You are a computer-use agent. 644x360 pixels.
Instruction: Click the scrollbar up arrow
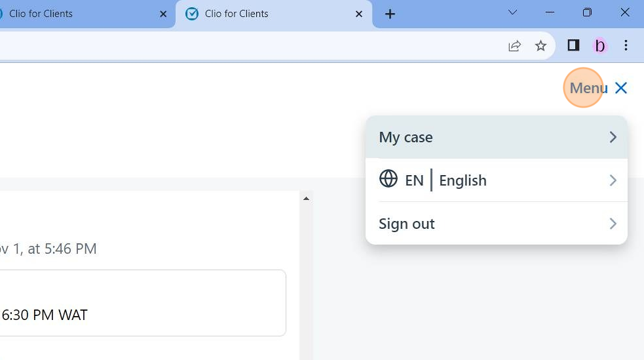click(x=306, y=199)
